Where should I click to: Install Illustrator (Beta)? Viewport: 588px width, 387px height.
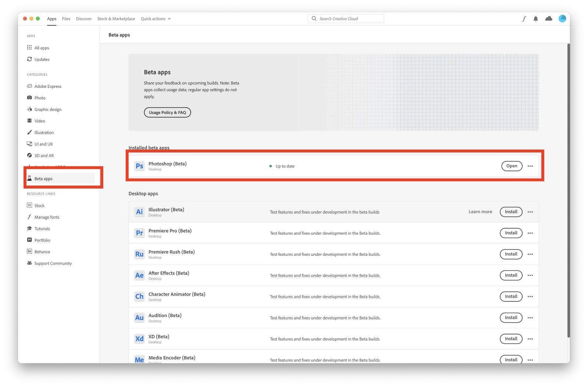(x=511, y=212)
